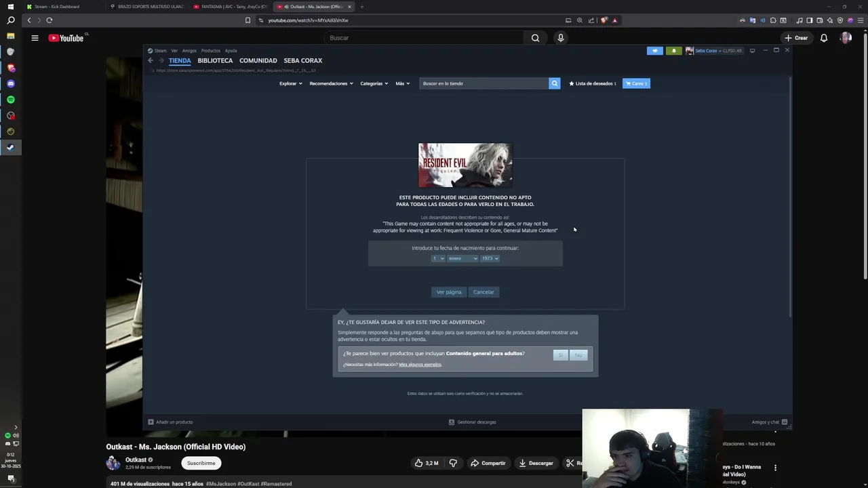Go back in the browser

pos(29,20)
